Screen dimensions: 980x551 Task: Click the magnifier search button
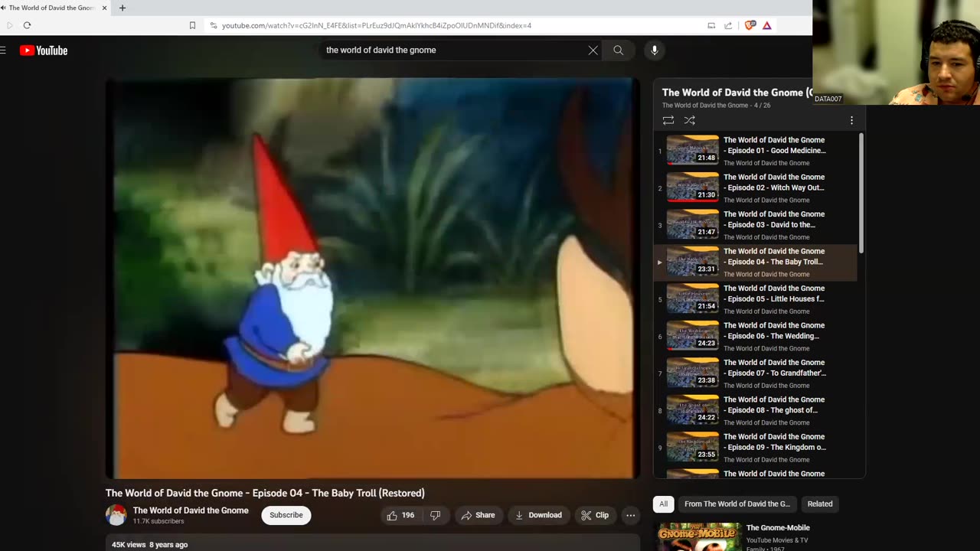point(618,51)
